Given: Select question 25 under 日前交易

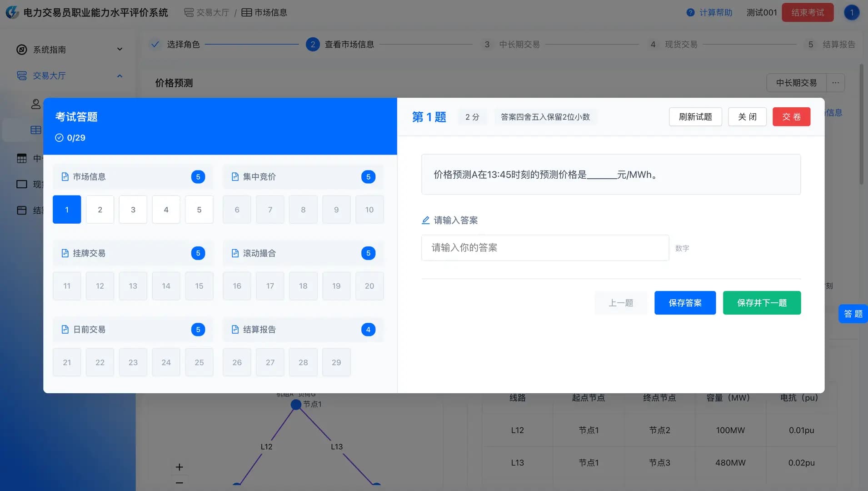Looking at the screenshot, I should tap(199, 362).
